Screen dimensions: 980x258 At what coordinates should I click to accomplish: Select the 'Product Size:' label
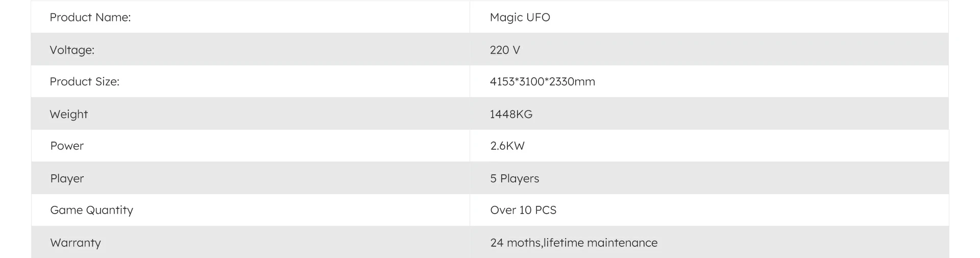click(x=84, y=82)
